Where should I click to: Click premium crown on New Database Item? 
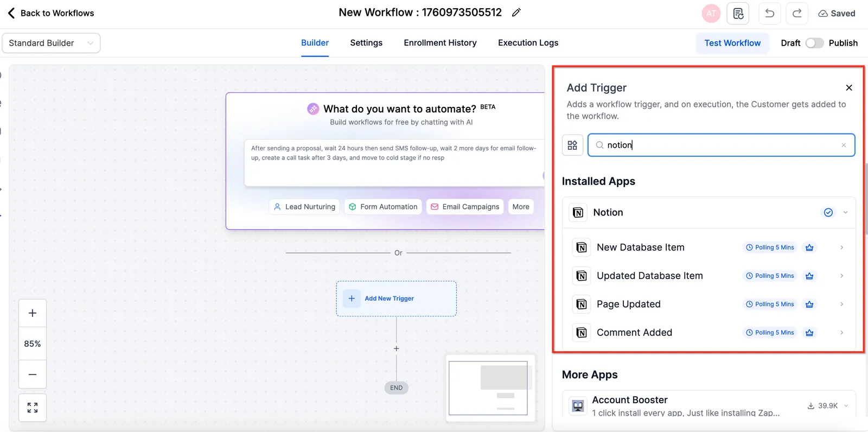click(x=809, y=247)
